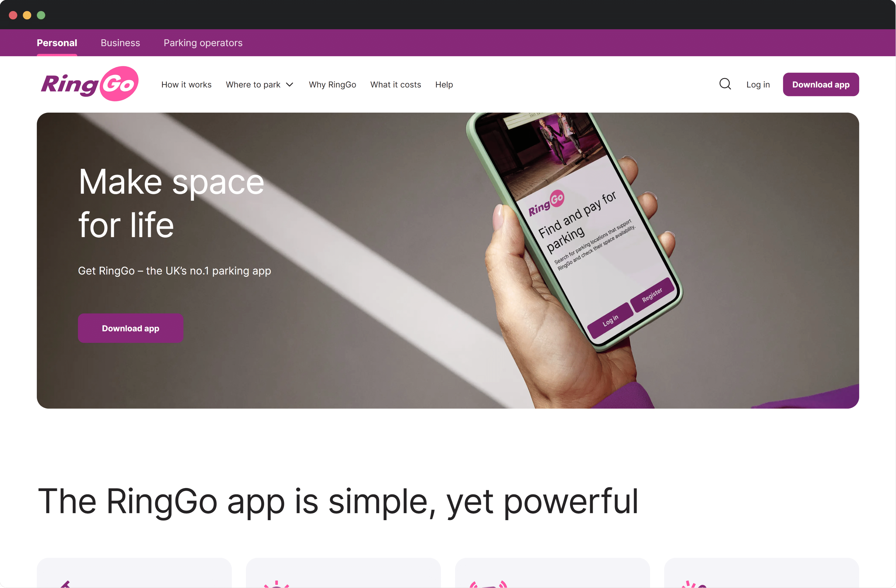
Task: Open the Why RingGo page
Action: point(332,85)
